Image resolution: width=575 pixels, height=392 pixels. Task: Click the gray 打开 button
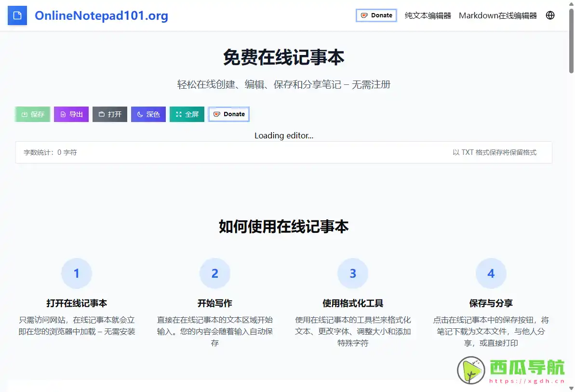pyautogui.click(x=109, y=114)
